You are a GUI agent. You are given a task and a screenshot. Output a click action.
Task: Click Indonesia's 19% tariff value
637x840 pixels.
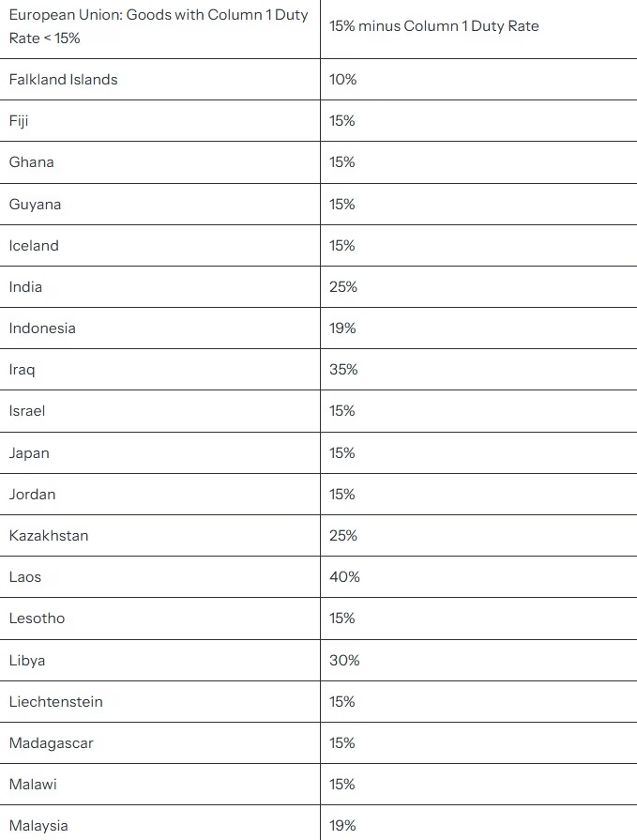(342, 328)
